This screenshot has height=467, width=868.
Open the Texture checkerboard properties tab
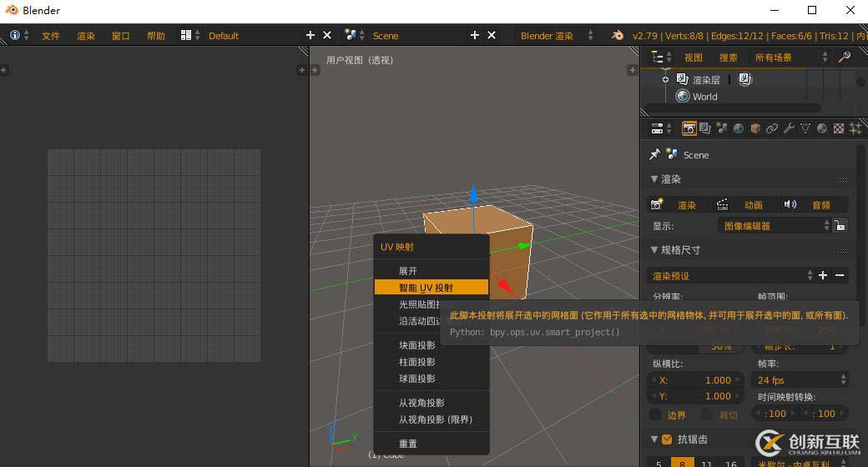(839, 128)
